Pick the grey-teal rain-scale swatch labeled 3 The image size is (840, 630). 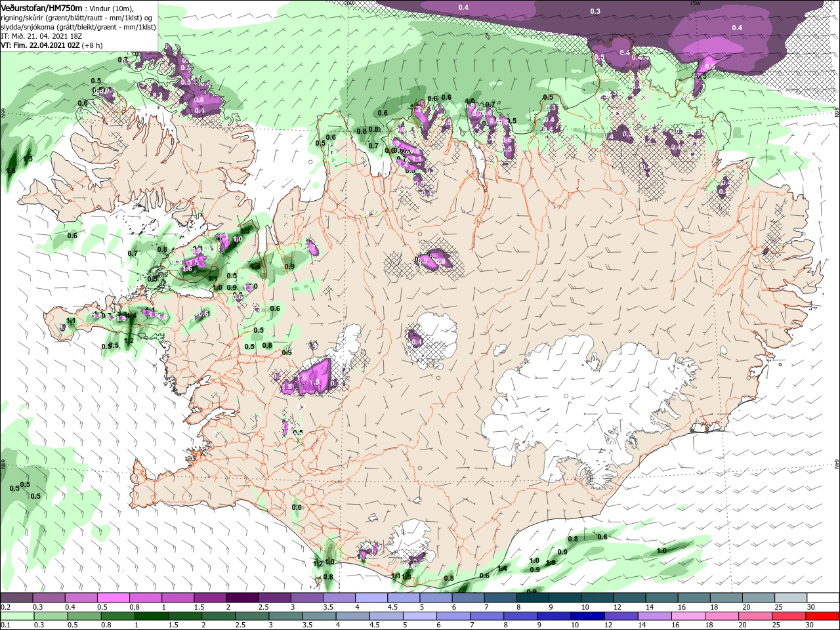285,616
